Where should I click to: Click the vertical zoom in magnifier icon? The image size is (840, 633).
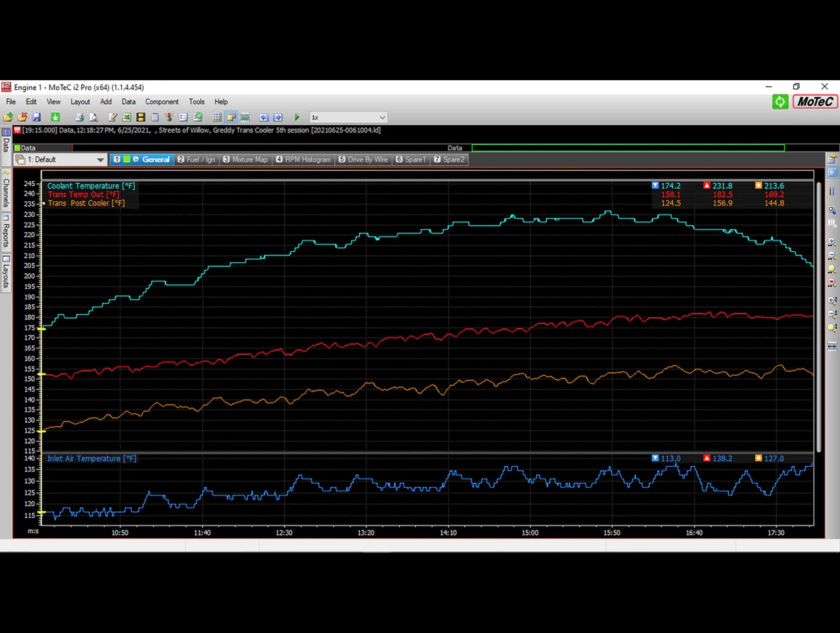(x=832, y=300)
